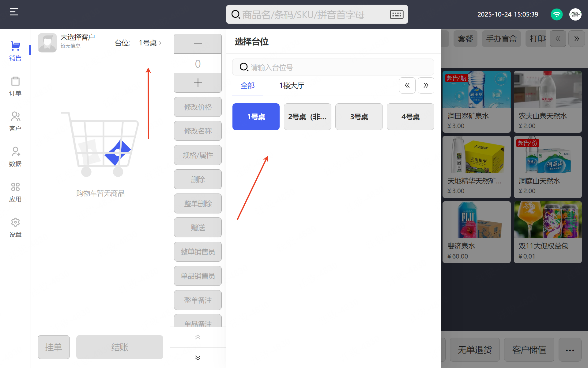Screen dimensions: 588x368
Task: Click the 客户储值 button
Action: click(x=529, y=350)
